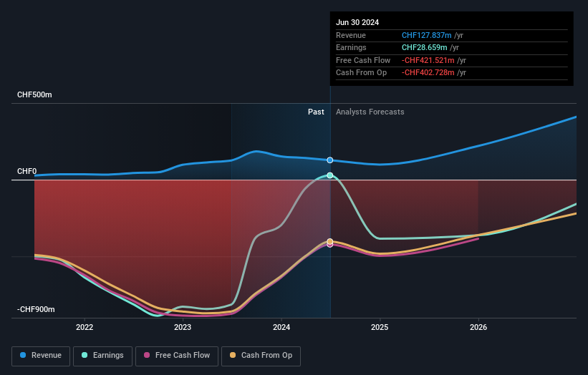This screenshot has width=588, height=375.
Task: Click the Jun 30 2024 tooltip date
Action: click(357, 22)
